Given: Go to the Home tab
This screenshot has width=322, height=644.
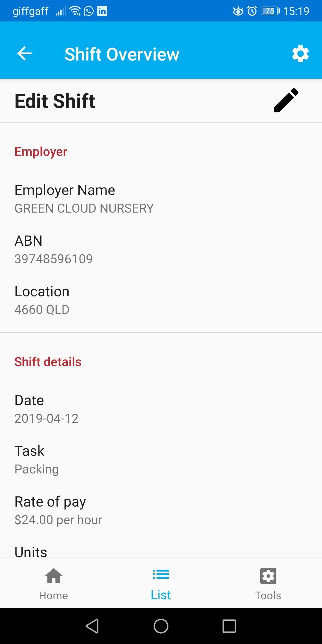Looking at the screenshot, I should click(54, 583).
